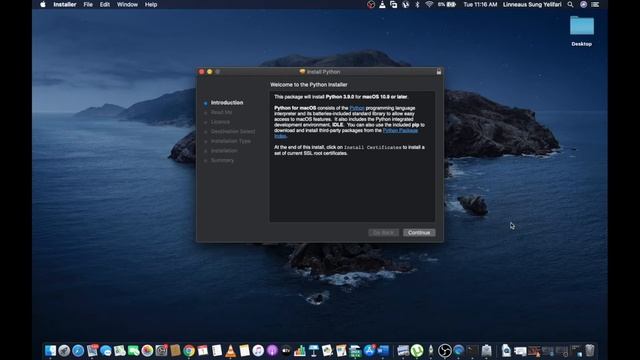The height and width of the screenshot is (360, 640).
Task: Click the user name Linnaeus Sung Yelifari
Action: tap(532, 4)
